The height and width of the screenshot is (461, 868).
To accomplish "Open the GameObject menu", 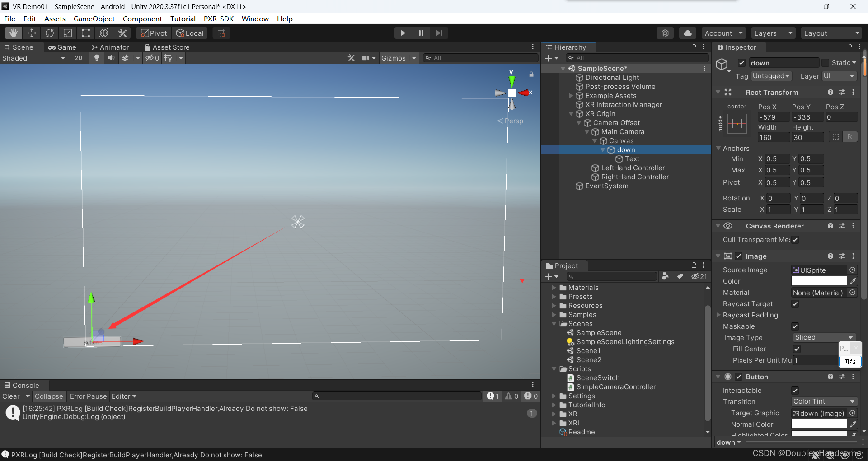I will click(x=94, y=19).
